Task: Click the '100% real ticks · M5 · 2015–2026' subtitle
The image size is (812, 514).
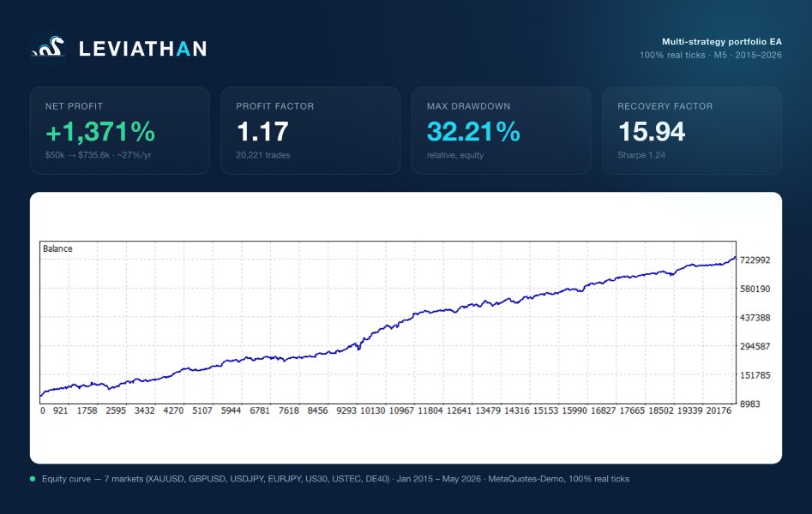Action: 711,55
